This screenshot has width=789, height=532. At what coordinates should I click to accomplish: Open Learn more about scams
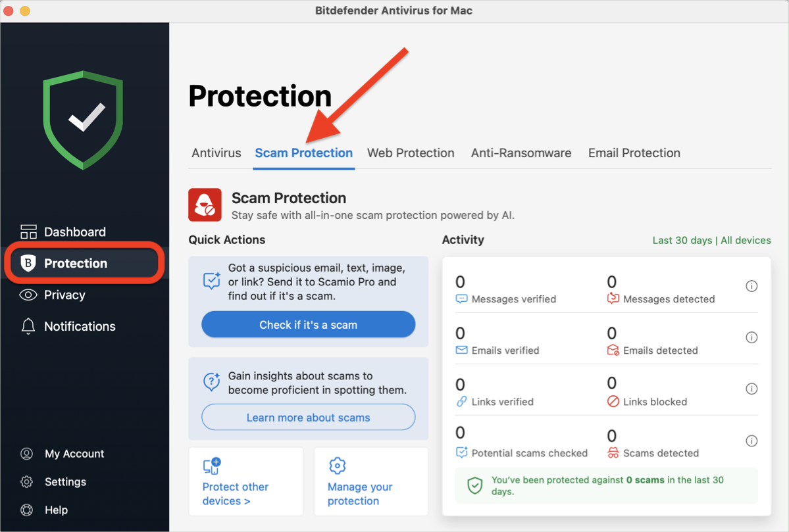pyautogui.click(x=308, y=417)
